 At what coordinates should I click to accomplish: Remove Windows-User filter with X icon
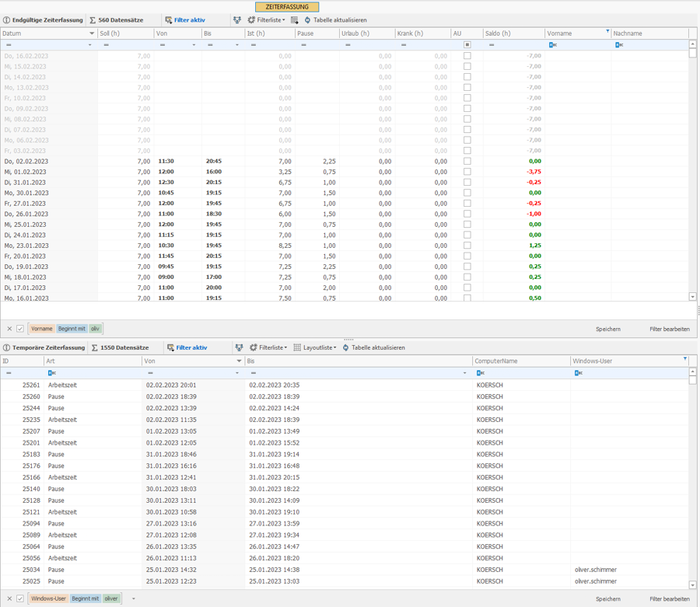click(x=9, y=598)
